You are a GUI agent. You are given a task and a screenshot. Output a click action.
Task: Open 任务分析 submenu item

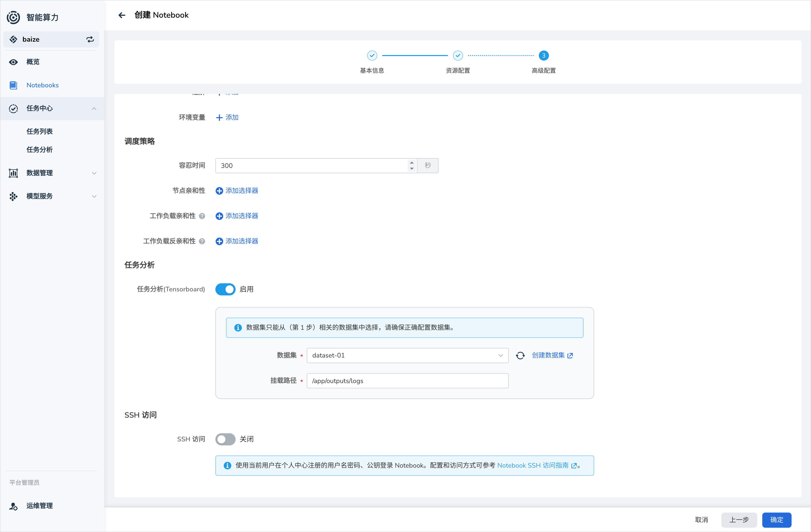pyautogui.click(x=40, y=150)
